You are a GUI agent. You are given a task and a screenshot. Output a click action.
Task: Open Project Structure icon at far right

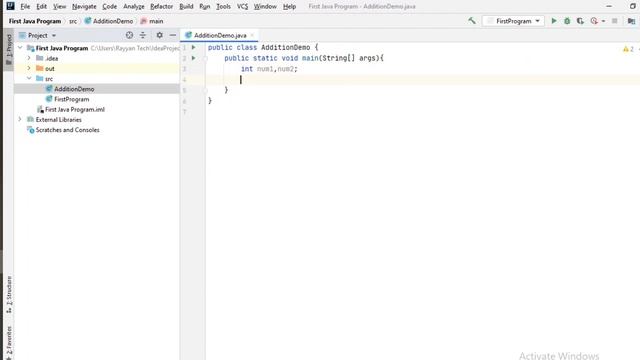[631, 21]
